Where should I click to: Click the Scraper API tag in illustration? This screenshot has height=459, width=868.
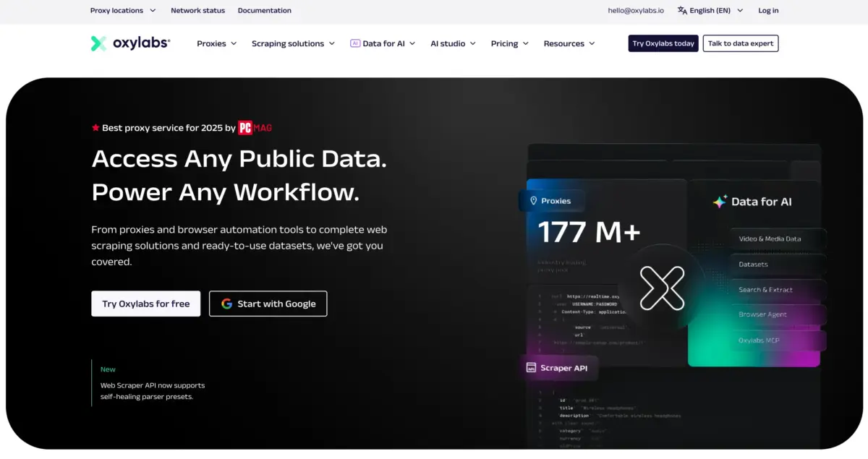tap(559, 368)
